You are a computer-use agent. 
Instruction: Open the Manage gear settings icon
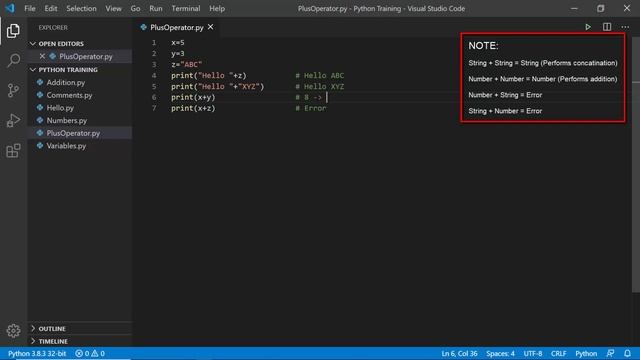[x=13, y=330]
